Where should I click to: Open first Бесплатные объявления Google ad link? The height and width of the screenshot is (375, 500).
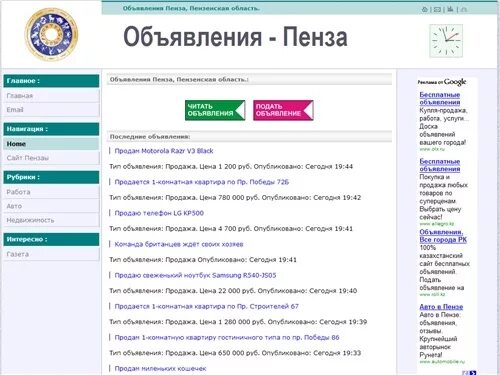pos(440,98)
